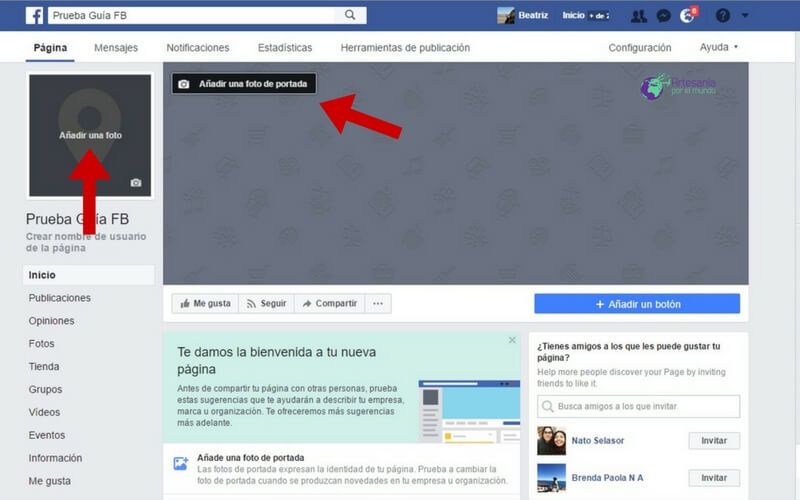
Task: Click the search field Prueba Guía FB
Action: 191,15
